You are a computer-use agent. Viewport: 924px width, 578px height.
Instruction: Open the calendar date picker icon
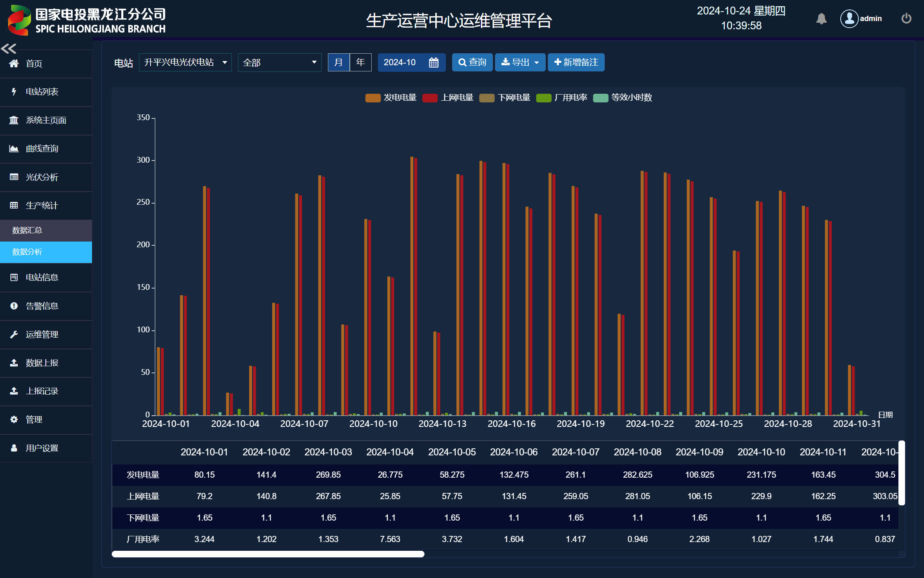pyautogui.click(x=434, y=63)
